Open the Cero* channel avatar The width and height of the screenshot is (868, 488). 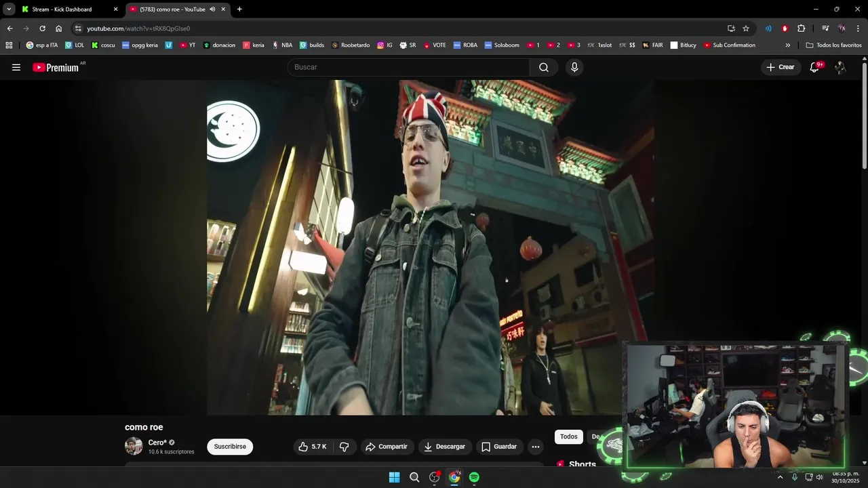[134, 446]
